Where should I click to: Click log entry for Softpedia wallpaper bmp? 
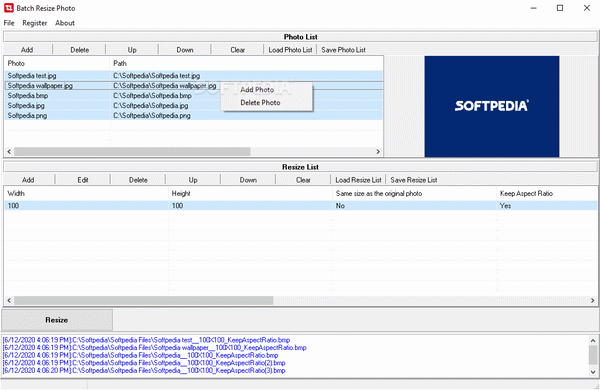[x=154, y=348]
